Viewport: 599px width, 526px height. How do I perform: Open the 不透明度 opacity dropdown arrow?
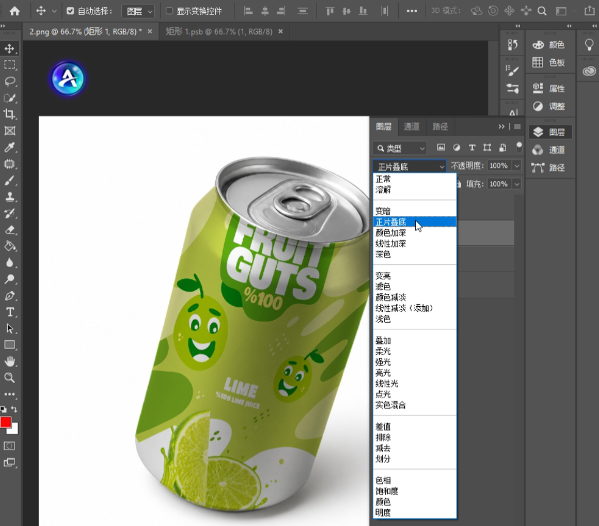(x=517, y=166)
